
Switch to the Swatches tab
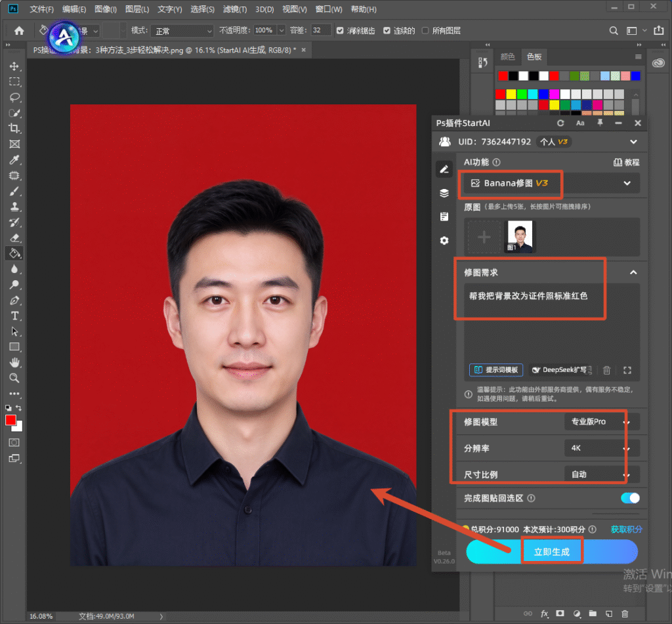pyautogui.click(x=534, y=57)
